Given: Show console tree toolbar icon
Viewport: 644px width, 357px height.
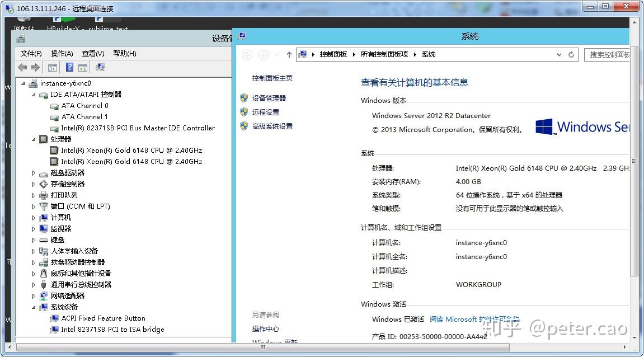Looking at the screenshot, I should pyautogui.click(x=53, y=68).
